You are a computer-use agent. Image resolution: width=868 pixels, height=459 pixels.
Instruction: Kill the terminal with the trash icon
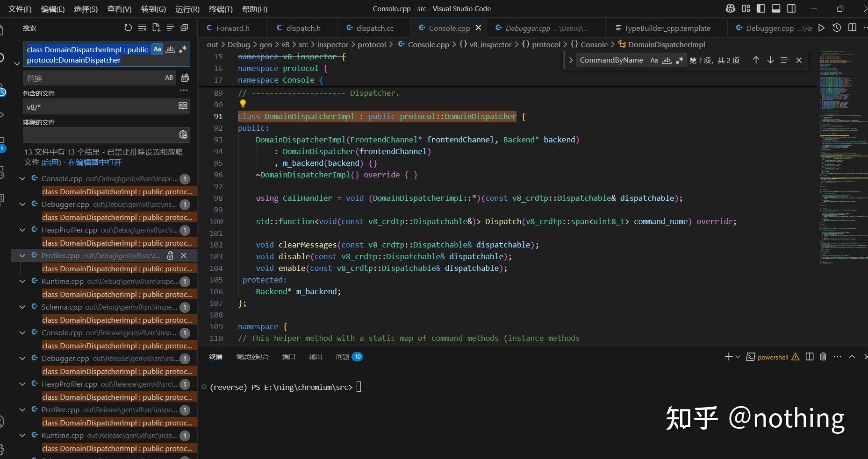click(x=823, y=357)
